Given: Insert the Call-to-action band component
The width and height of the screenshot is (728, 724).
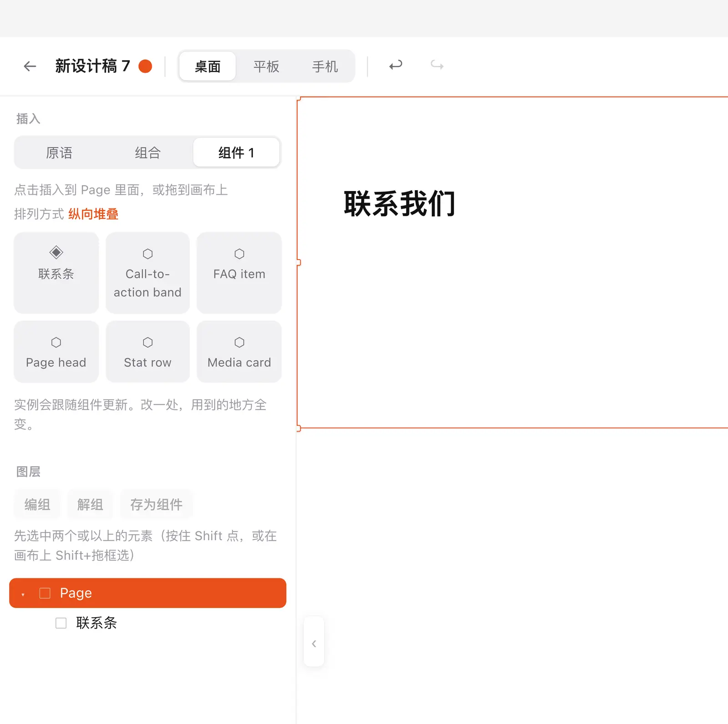Looking at the screenshot, I should click(148, 272).
